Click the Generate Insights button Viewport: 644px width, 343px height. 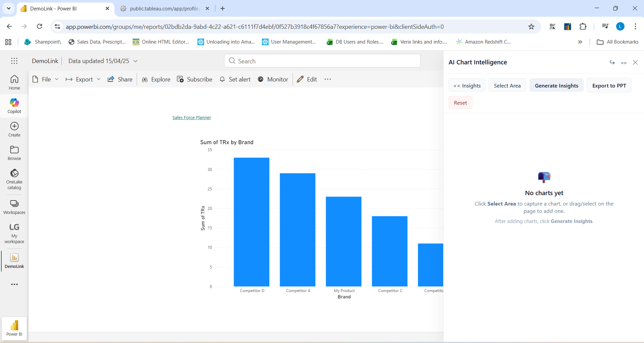(x=556, y=85)
